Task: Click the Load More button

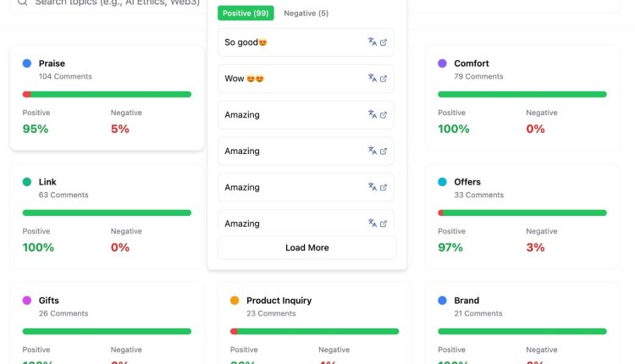Action: 306,248
